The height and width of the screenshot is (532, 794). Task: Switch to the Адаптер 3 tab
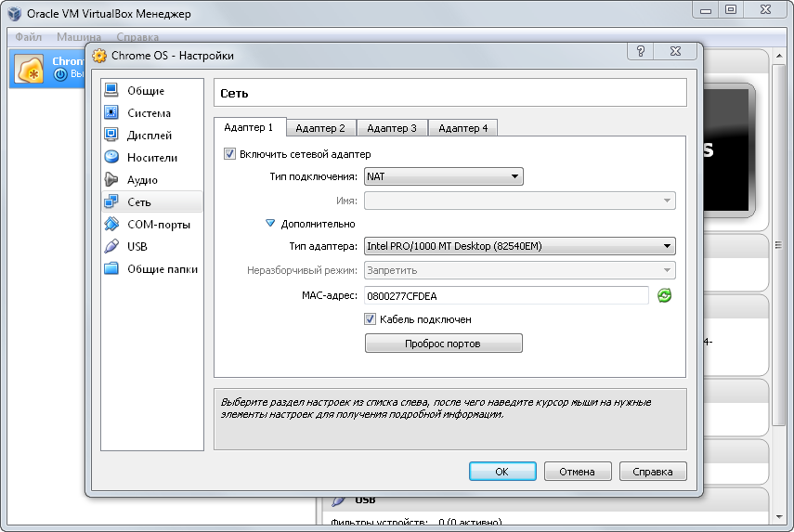392,128
